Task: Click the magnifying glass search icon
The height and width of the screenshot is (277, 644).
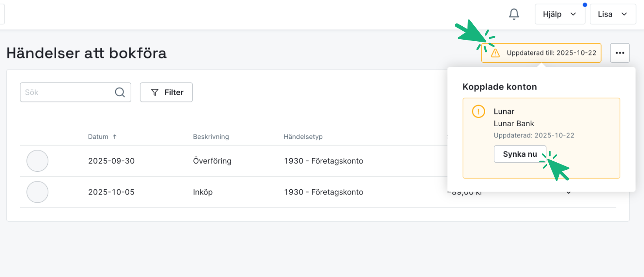Action: click(x=120, y=92)
